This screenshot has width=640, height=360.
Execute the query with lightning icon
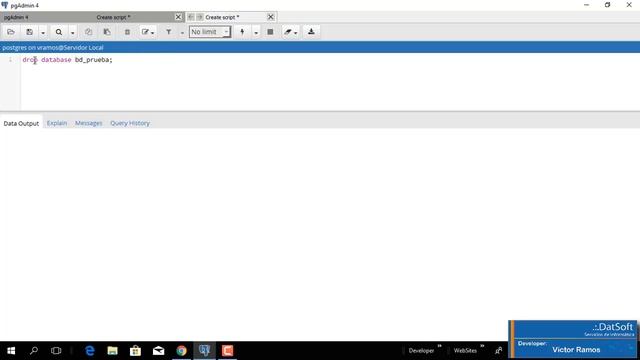click(x=242, y=32)
